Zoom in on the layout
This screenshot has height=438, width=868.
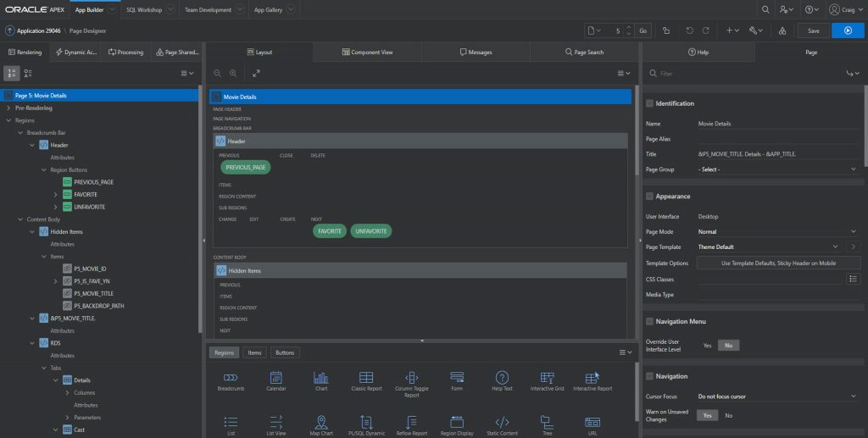point(233,74)
